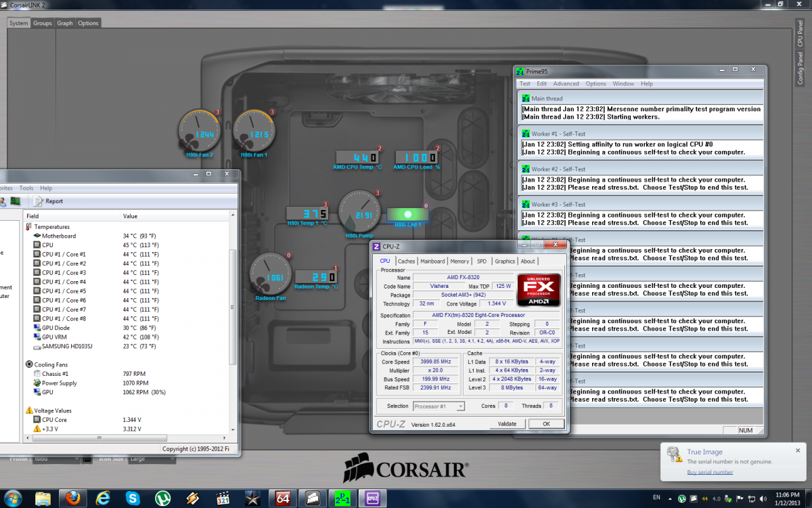Open the Memory tab in CPU-Z
Screen dimensions: 812x508
tap(459, 261)
